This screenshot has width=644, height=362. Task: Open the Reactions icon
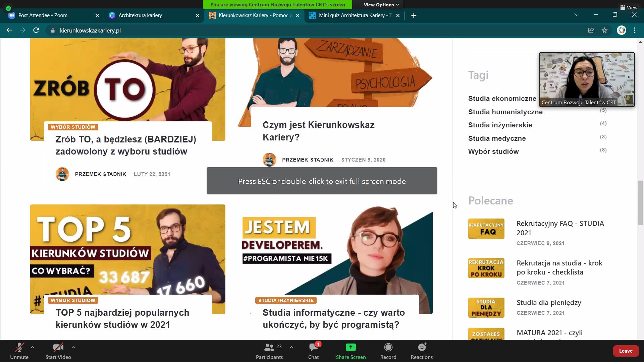[x=422, y=348]
